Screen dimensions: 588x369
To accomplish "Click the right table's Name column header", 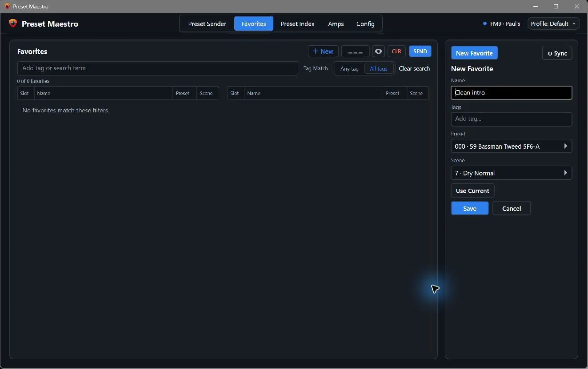I will 313,93.
